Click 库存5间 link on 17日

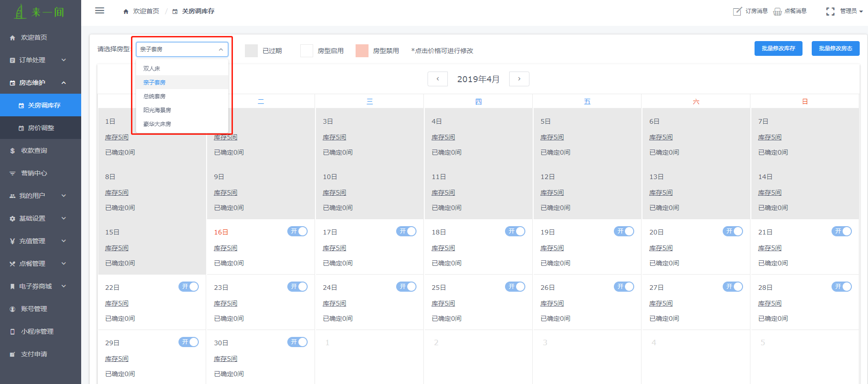(x=334, y=248)
